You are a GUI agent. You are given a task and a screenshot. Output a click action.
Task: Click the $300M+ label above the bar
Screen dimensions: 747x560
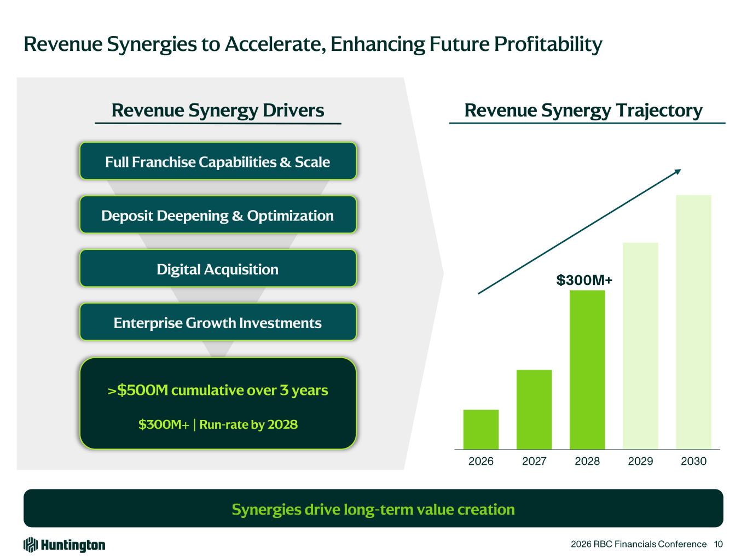pos(584,280)
